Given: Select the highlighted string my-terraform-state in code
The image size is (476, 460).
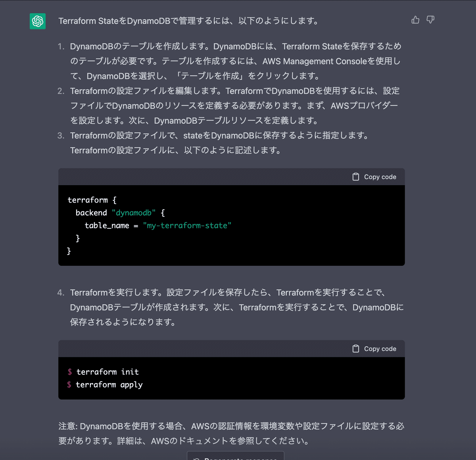Looking at the screenshot, I should click(187, 225).
